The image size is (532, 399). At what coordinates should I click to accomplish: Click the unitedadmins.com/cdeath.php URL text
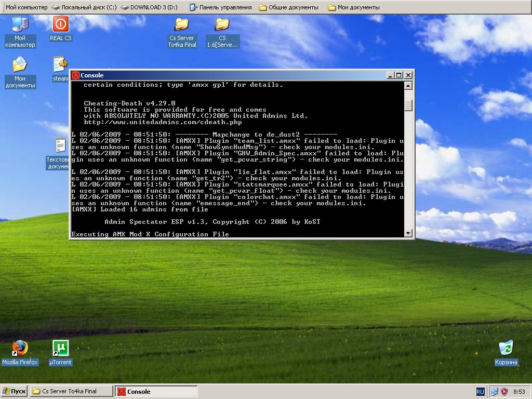click(163, 122)
